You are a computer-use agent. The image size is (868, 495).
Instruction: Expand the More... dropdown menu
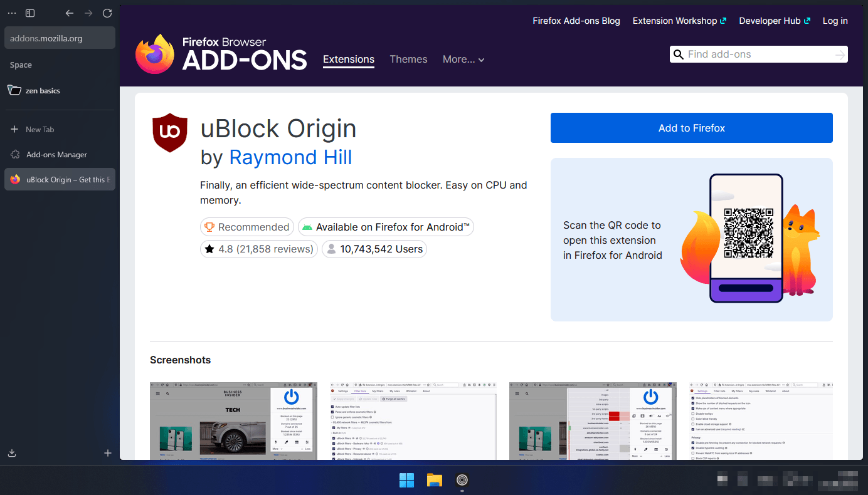pos(463,59)
